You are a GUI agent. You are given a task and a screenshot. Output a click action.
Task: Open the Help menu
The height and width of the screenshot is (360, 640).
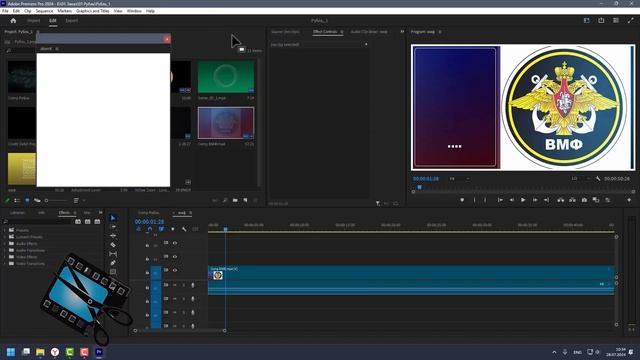(150, 11)
